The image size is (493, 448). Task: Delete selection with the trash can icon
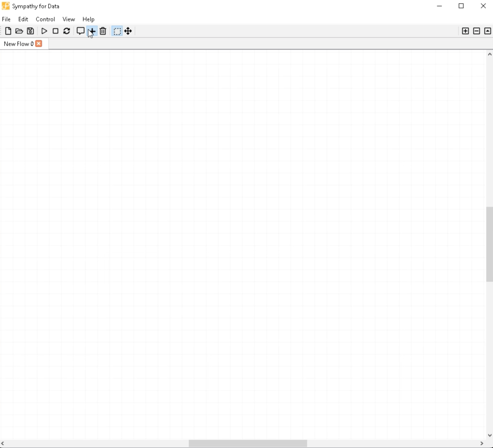click(103, 31)
